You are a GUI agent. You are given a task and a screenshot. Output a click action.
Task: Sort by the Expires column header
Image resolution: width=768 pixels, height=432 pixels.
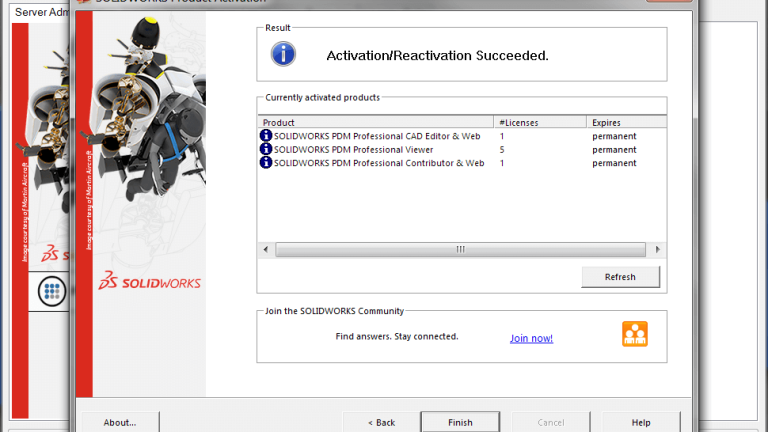[626, 122]
